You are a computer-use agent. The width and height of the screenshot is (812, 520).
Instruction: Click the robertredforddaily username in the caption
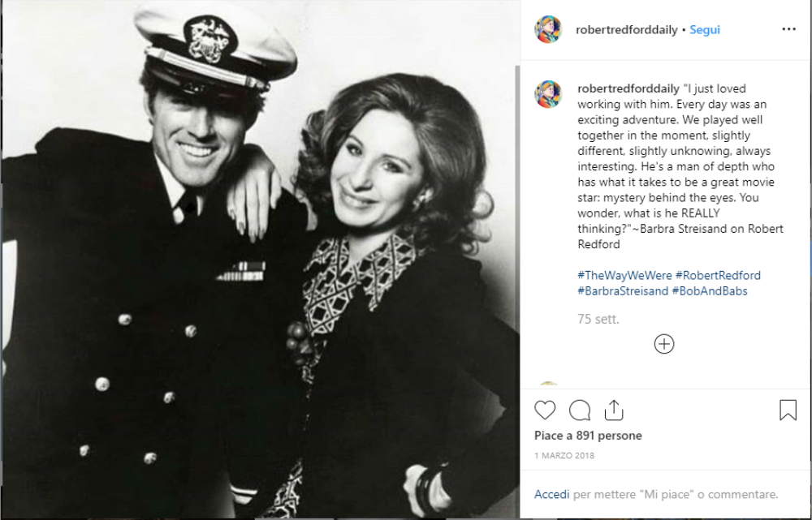click(x=628, y=88)
